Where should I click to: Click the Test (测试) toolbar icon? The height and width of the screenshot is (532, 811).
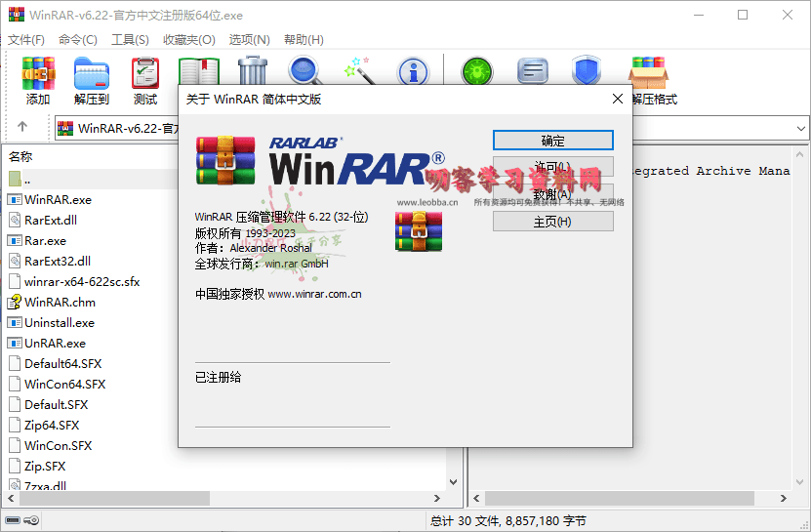click(x=145, y=73)
